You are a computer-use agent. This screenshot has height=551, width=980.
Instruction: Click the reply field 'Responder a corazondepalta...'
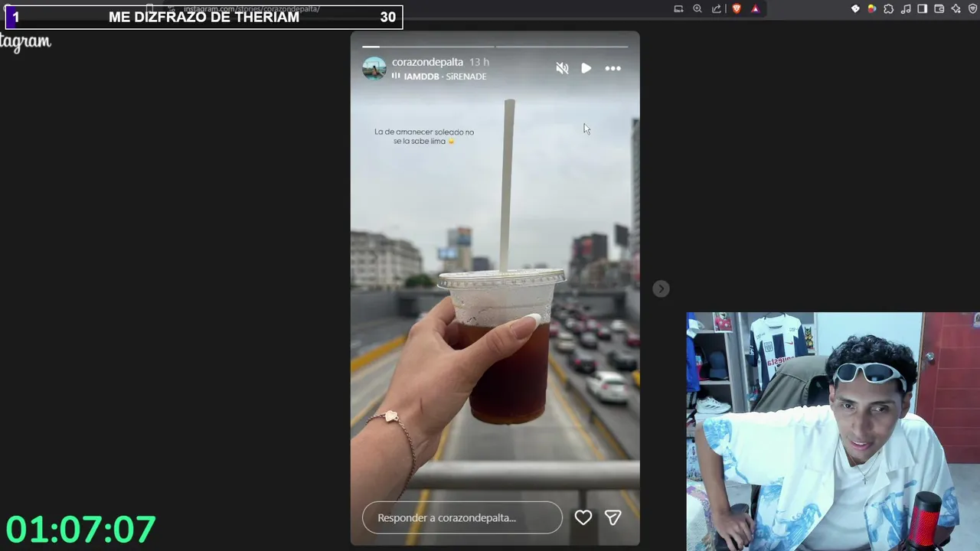462,518
